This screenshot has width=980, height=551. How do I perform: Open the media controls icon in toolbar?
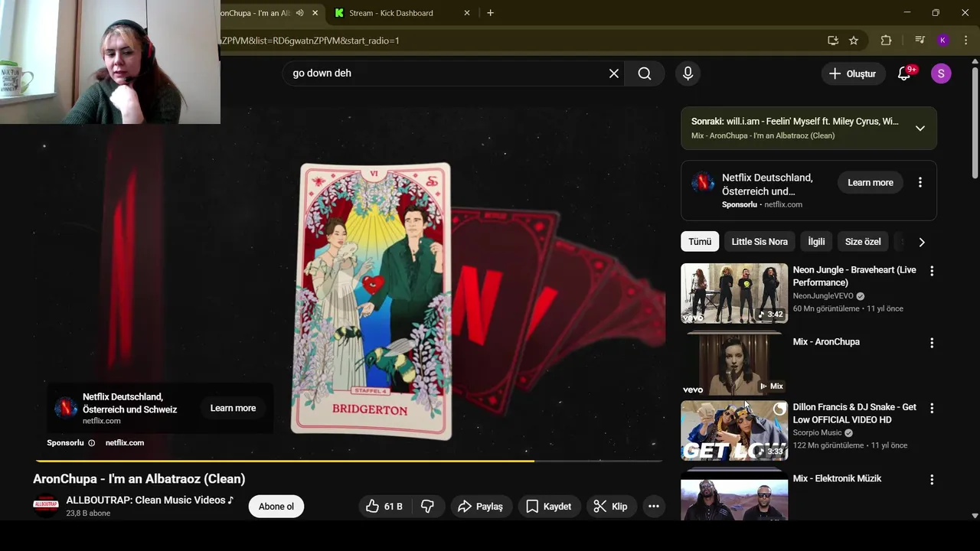[x=920, y=41]
